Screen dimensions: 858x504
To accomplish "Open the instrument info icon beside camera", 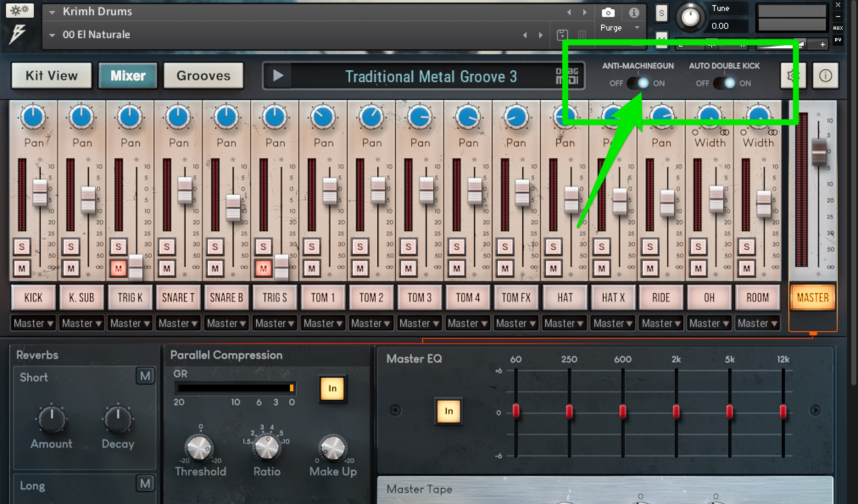I will [x=634, y=12].
